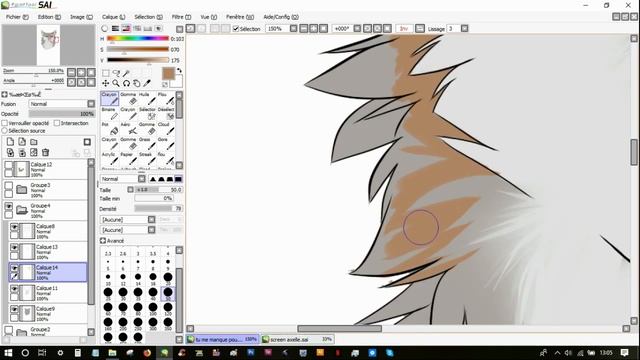Image resolution: width=640 pixels, height=360 pixels.
Task: Show the Calque12 layer
Action: click(x=9, y=165)
